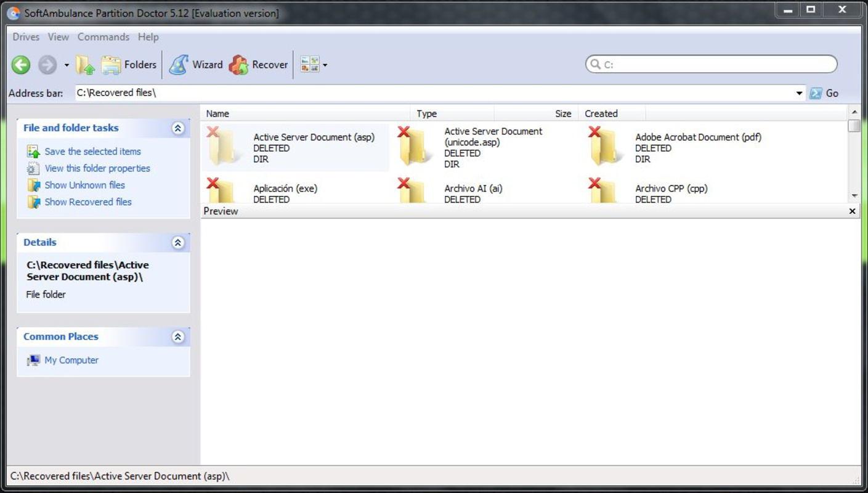This screenshot has height=493, width=868.
Task: Click file list scrollbar down arrow
Action: click(x=854, y=196)
